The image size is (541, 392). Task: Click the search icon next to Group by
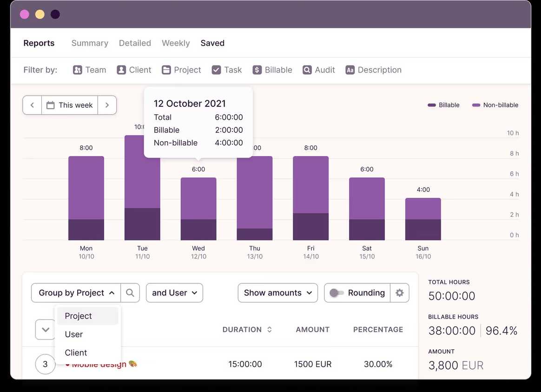point(130,293)
